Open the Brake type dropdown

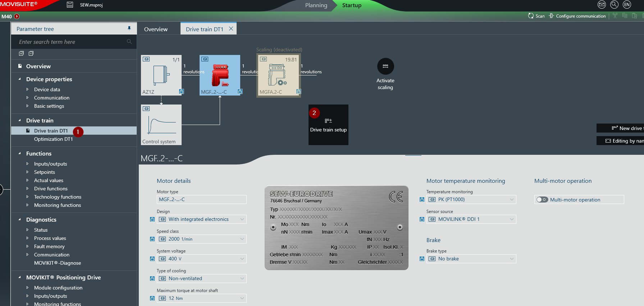click(471, 259)
